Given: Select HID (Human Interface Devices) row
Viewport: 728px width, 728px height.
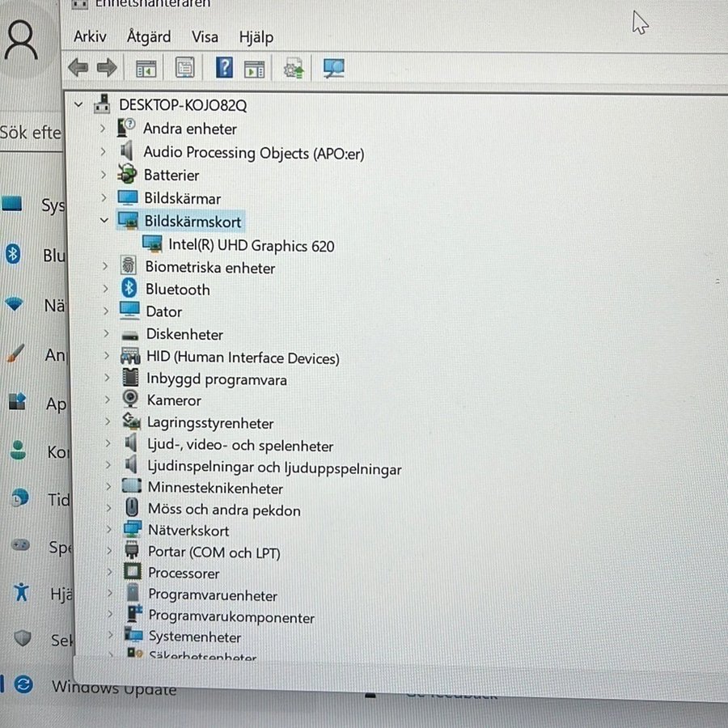Looking at the screenshot, I should tap(243, 358).
